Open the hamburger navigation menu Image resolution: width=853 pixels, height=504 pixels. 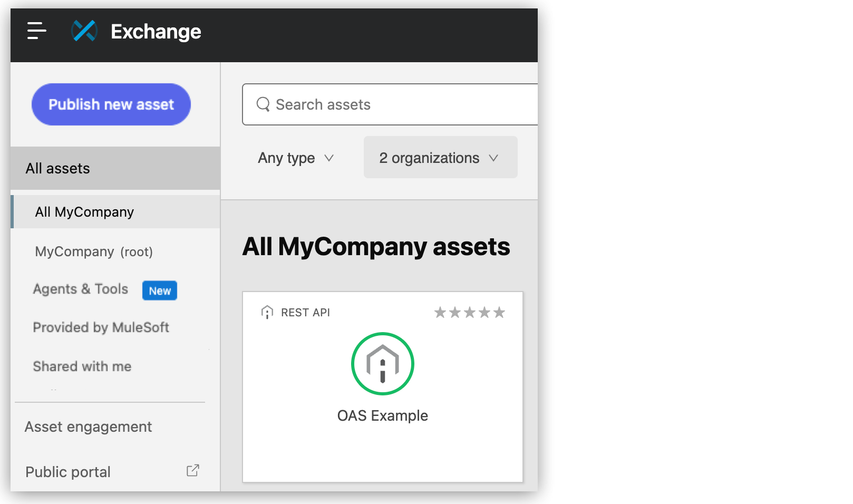[36, 32]
